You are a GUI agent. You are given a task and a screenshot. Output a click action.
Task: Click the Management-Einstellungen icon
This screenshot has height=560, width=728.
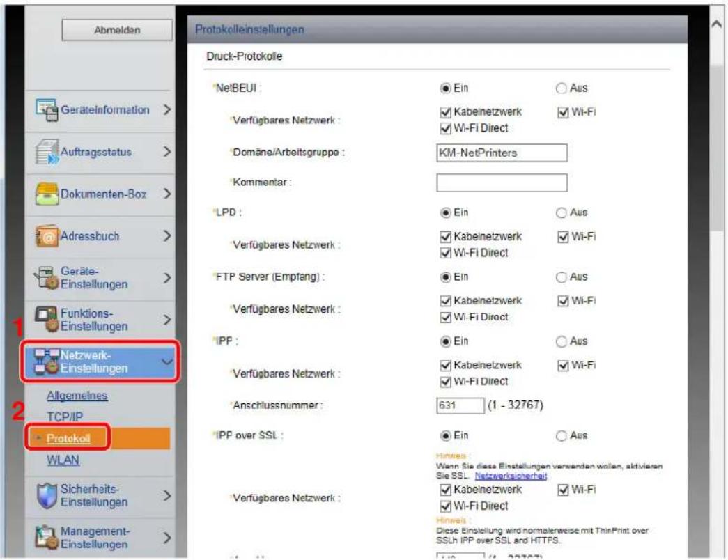coord(47,537)
